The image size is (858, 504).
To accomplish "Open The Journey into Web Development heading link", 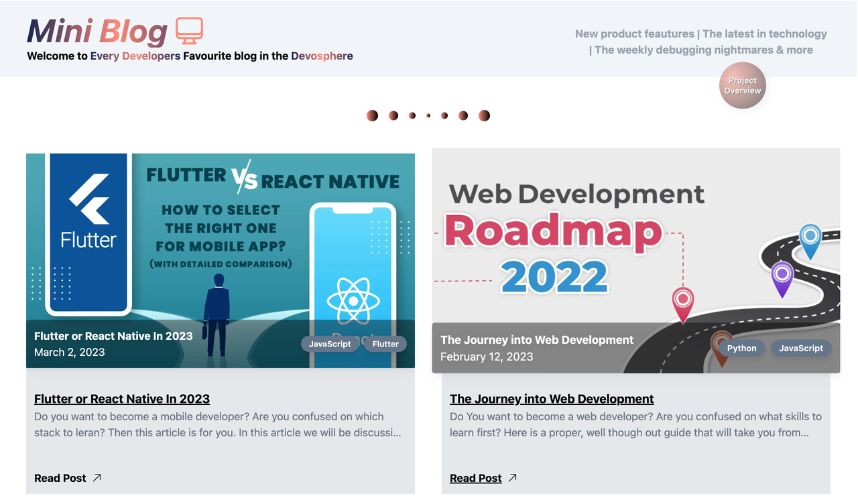I will point(552,399).
